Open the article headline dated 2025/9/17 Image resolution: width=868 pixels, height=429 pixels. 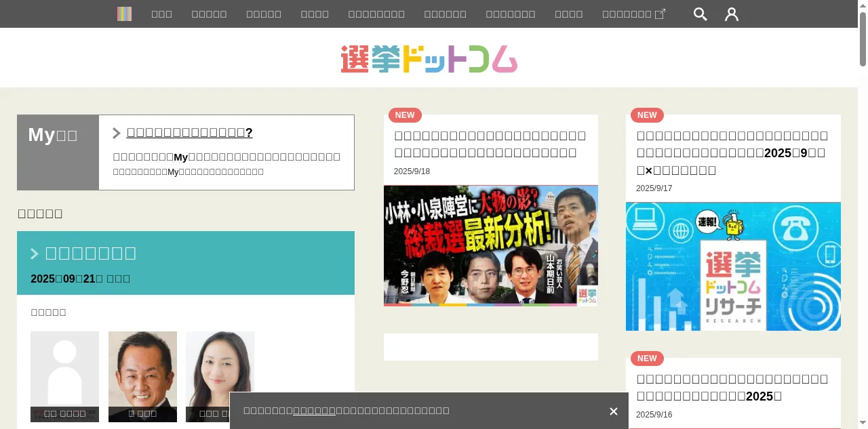[732, 152]
